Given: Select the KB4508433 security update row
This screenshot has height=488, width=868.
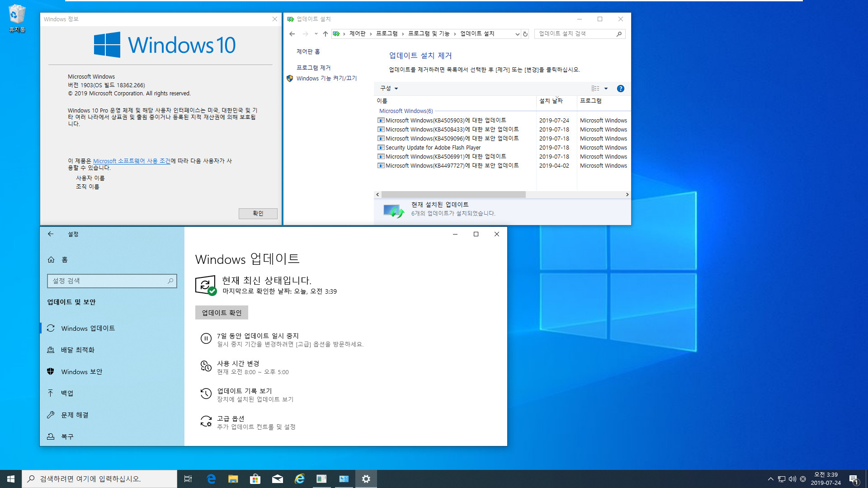Looking at the screenshot, I should (x=502, y=130).
